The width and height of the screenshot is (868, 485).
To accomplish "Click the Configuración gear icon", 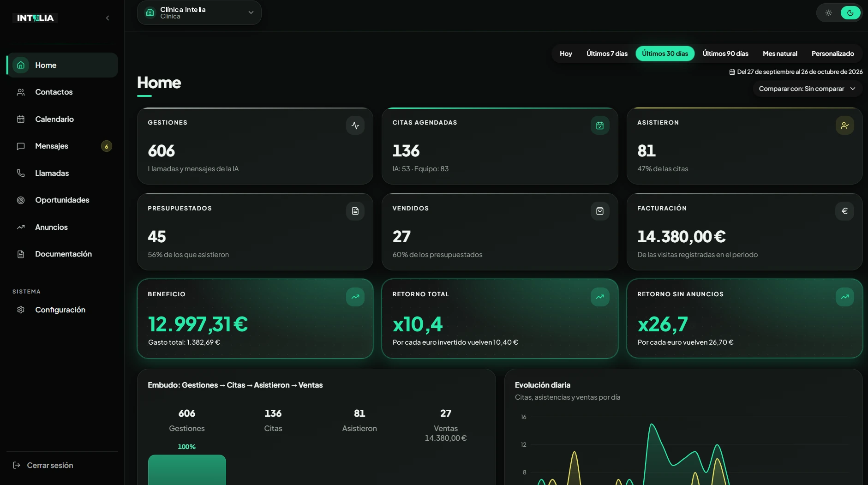I will [21, 310].
